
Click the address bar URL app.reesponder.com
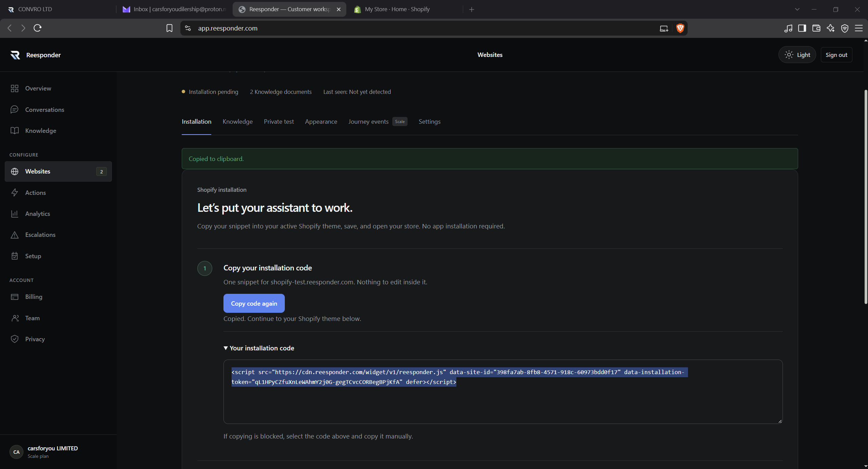(x=228, y=28)
